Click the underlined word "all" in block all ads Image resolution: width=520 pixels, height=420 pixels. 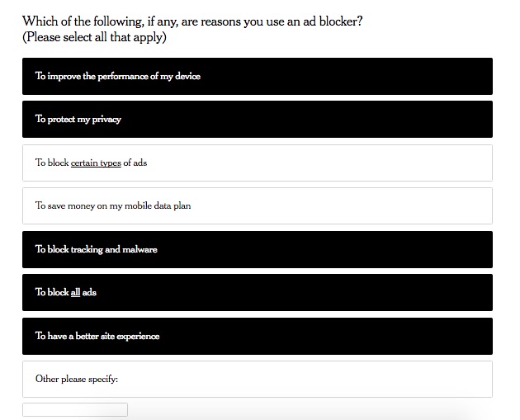click(x=75, y=293)
